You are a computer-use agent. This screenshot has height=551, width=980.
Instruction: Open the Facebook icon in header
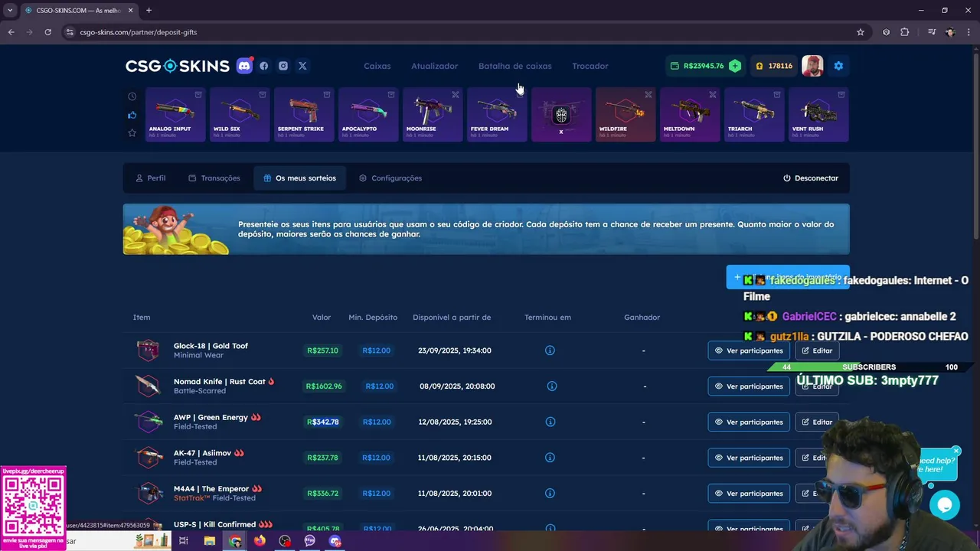point(264,66)
